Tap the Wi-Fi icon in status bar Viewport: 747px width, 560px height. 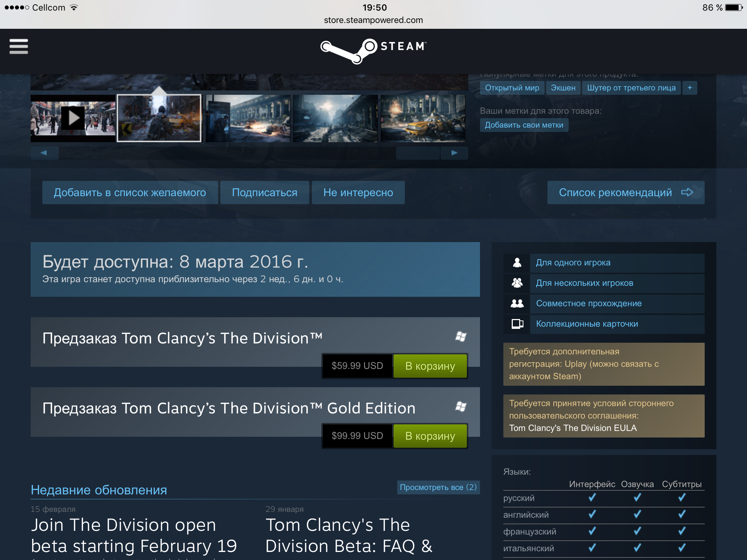74,7
